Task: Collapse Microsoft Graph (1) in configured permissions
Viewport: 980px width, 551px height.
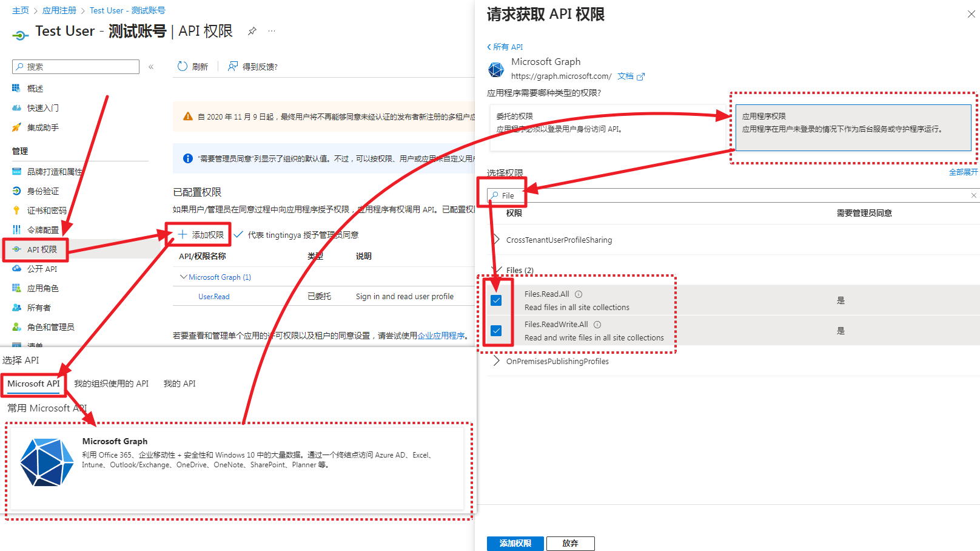Action: click(x=184, y=277)
